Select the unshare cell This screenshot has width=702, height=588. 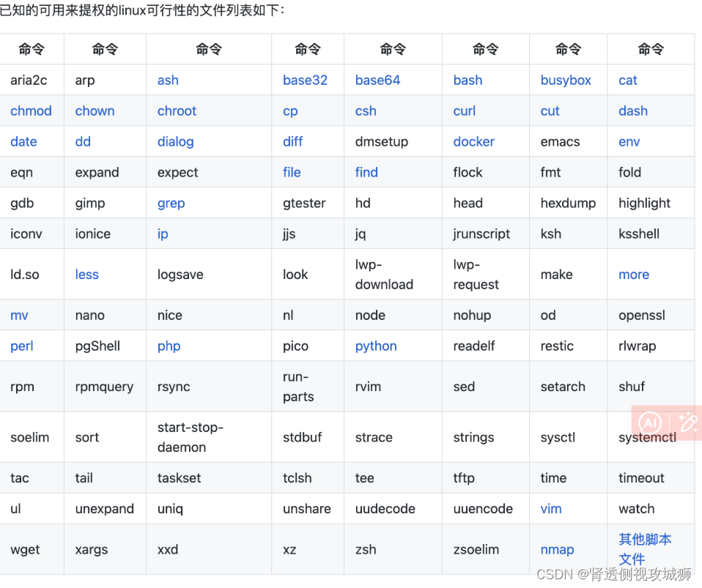[x=308, y=509]
